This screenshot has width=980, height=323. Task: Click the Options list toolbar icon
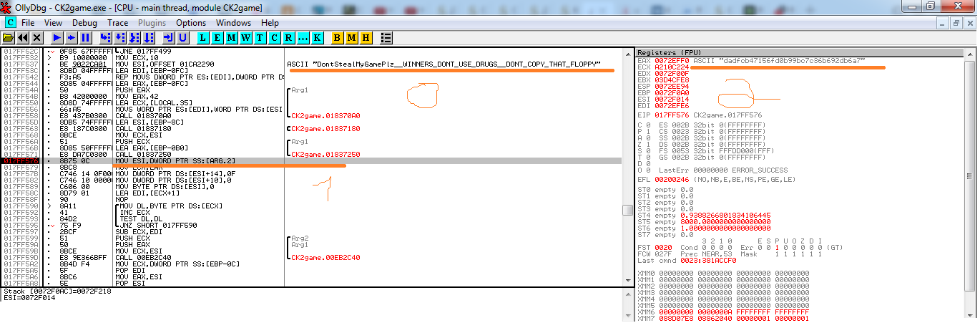pos(386,37)
